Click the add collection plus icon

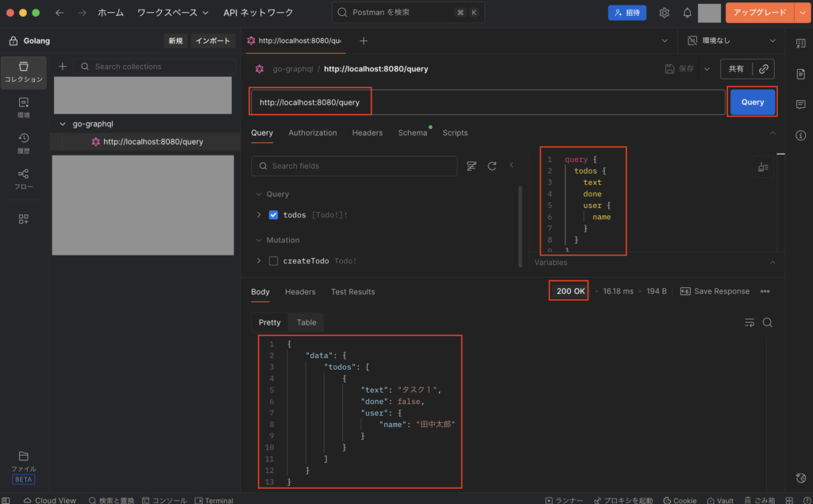[63, 67]
